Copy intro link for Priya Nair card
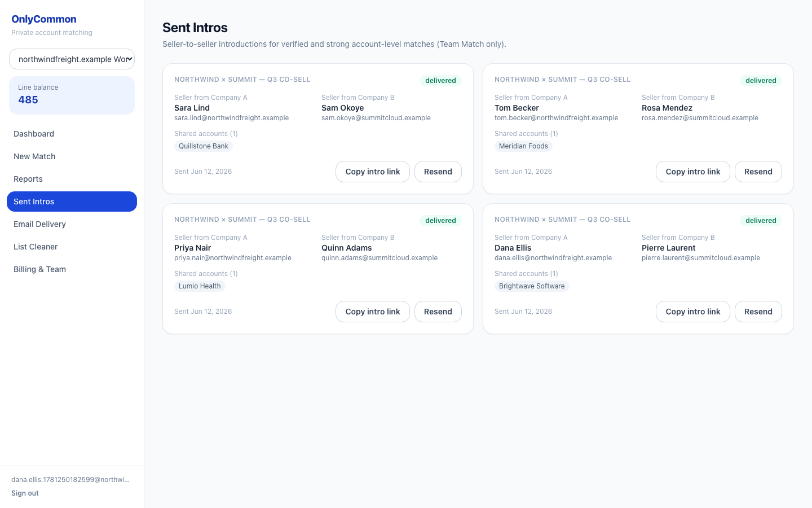 (x=373, y=312)
